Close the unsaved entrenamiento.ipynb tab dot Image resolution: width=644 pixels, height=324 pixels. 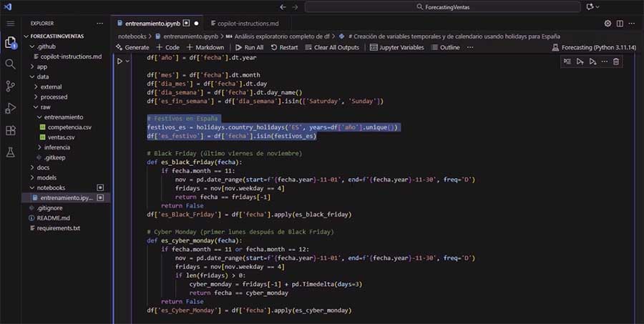click(196, 24)
